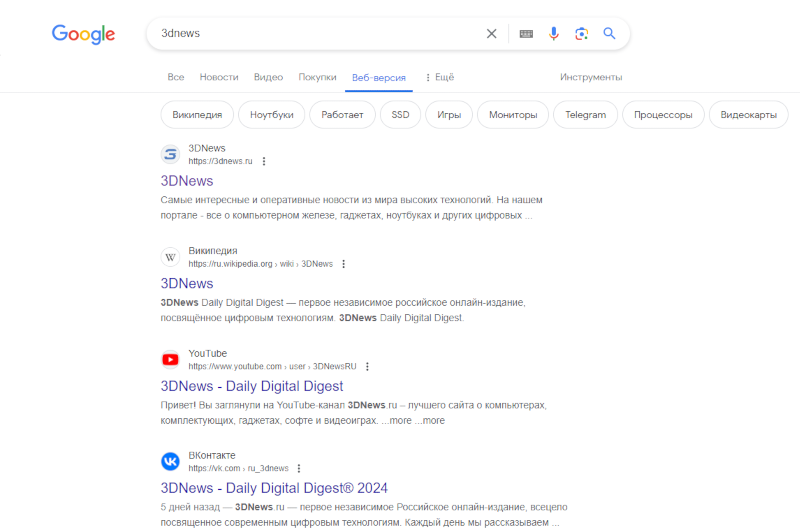Switch to the Новости tab
The height and width of the screenshot is (532, 800).
pyautogui.click(x=219, y=77)
